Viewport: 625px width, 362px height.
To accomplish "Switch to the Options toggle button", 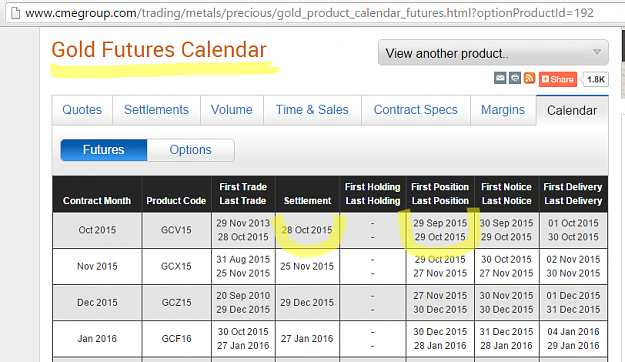I will point(191,150).
